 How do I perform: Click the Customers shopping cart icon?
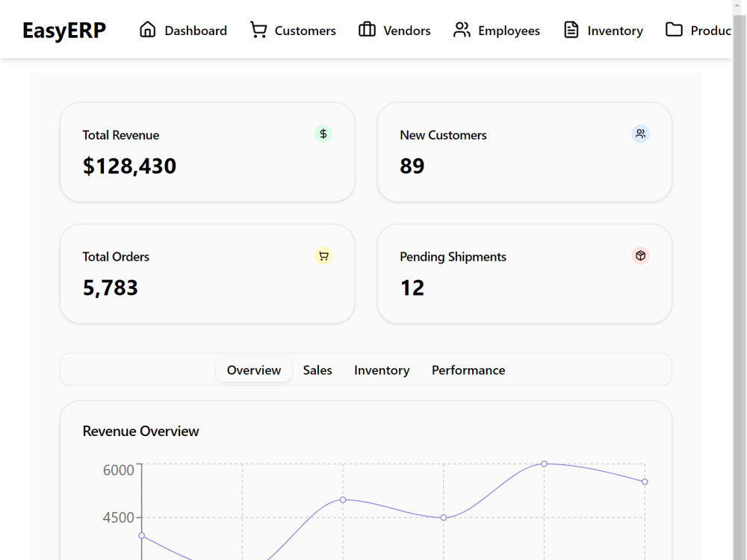[258, 30]
